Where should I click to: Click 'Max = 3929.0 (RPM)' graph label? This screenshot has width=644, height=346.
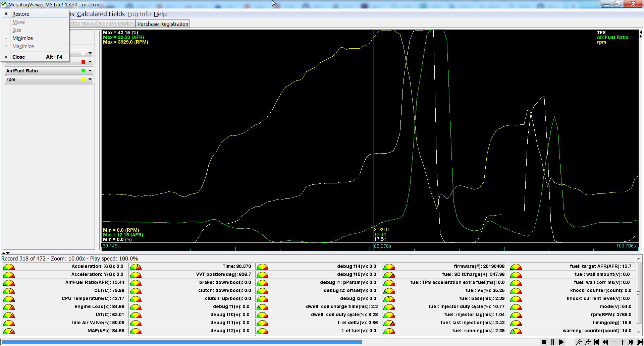(125, 42)
